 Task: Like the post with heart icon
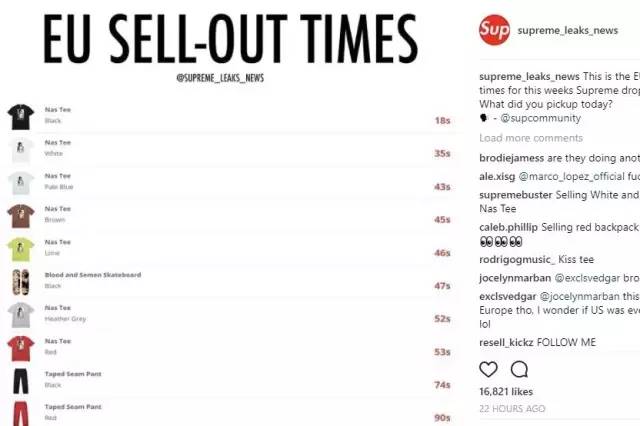click(489, 369)
